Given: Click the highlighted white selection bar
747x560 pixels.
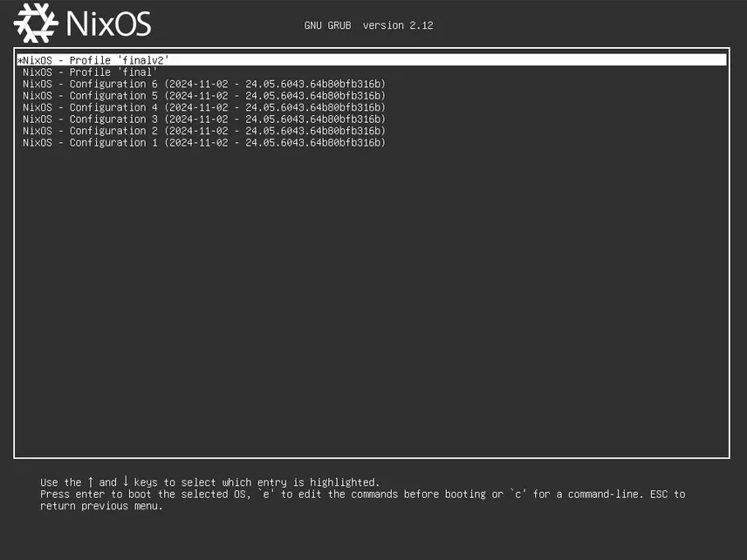Looking at the screenshot, I should tap(371, 59).
